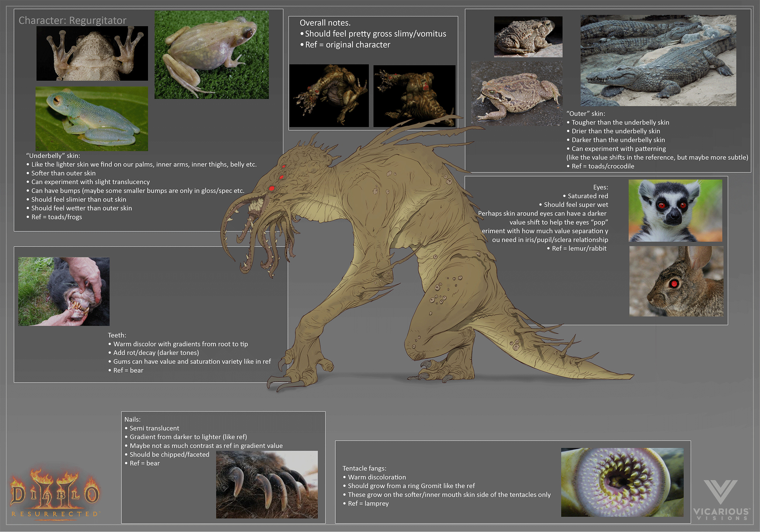The image size is (760, 532).
Task: Open the right original character sprite
Action: tap(414, 96)
